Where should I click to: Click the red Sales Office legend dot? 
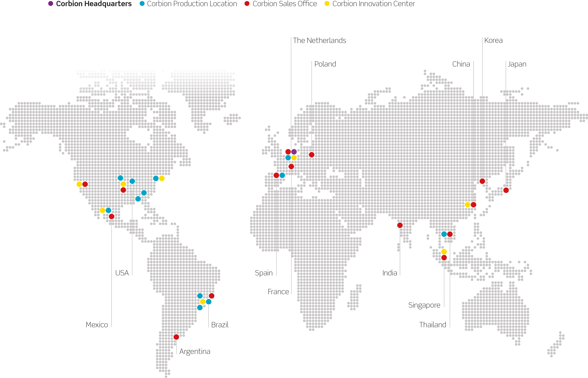coord(247,4)
